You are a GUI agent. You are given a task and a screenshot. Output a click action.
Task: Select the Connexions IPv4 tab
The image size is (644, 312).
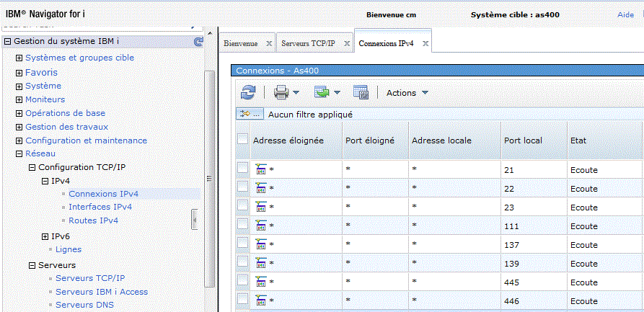pos(386,43)
